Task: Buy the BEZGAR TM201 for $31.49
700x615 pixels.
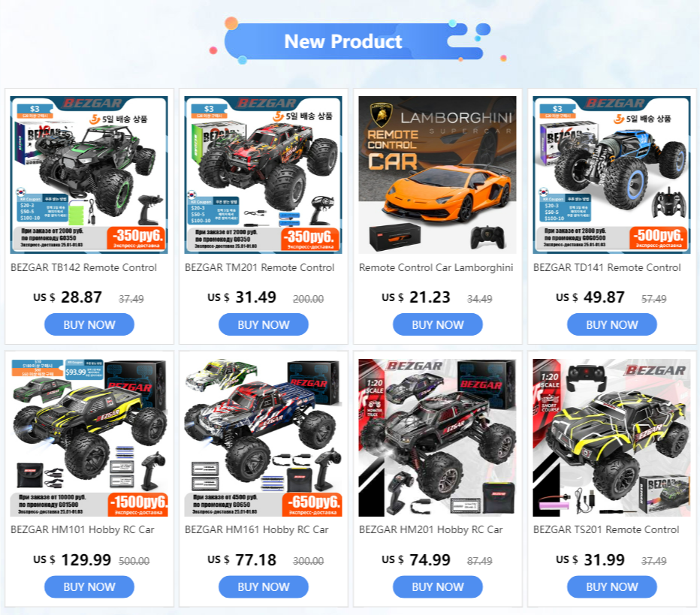Action: coord(264,324)
